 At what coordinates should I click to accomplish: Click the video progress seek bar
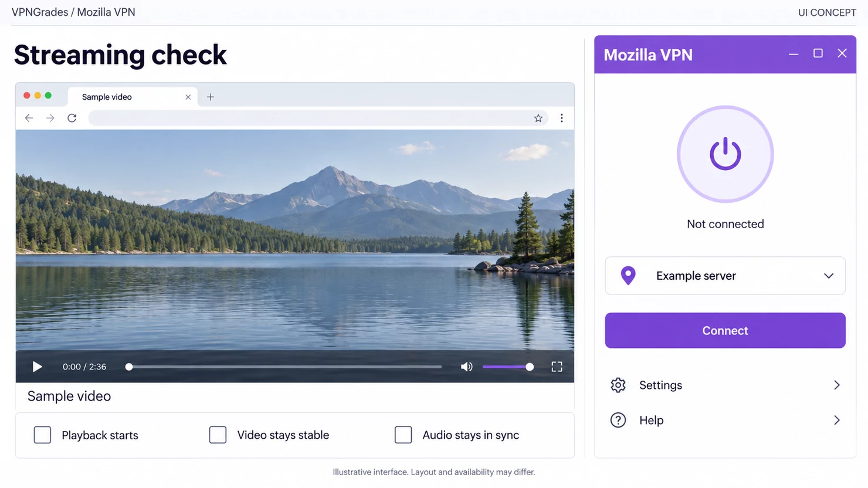[x=284, y=367]
